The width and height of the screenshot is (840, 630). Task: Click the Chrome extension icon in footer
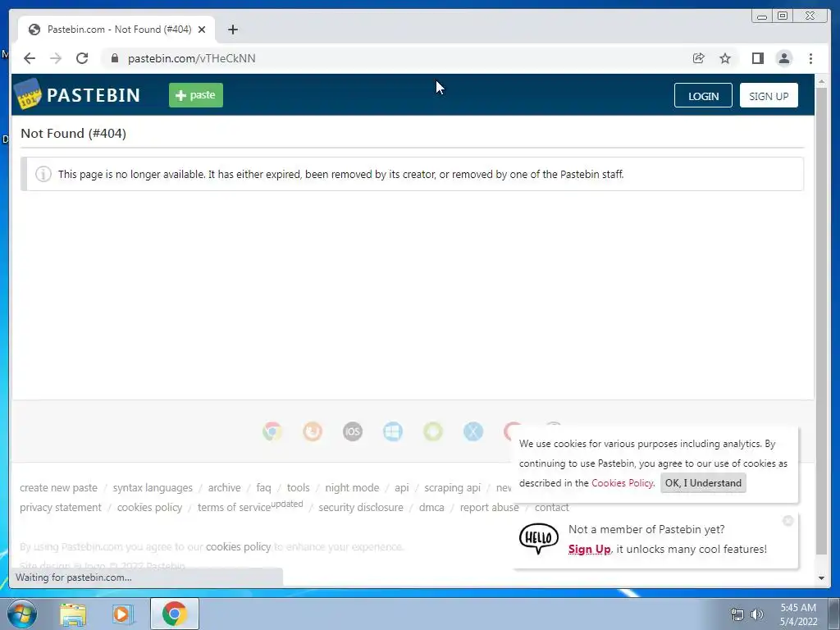point(272,431)
